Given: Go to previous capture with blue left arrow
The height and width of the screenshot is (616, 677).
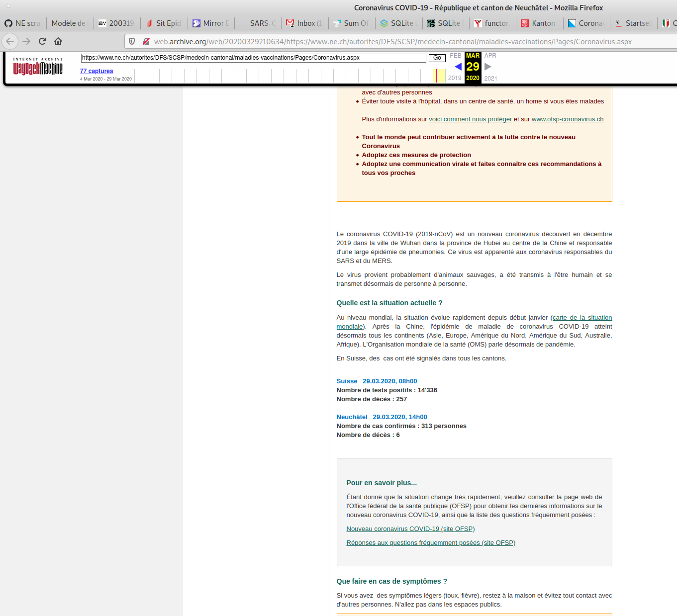Looking at the screenshot, I should [x=458, y=67].
